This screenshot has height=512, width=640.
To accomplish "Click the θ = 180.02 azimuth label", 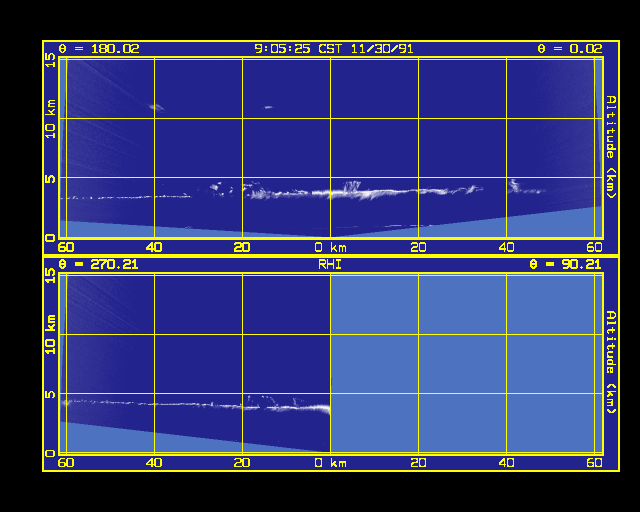I will 99,49.
